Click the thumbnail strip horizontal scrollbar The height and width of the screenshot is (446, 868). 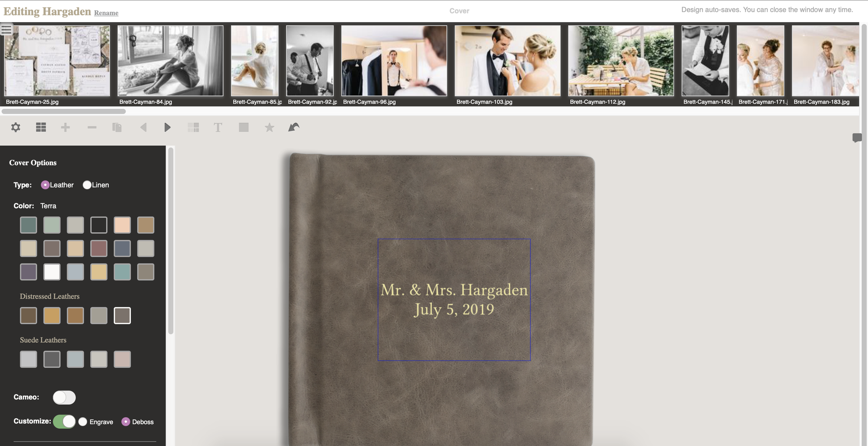64,111
